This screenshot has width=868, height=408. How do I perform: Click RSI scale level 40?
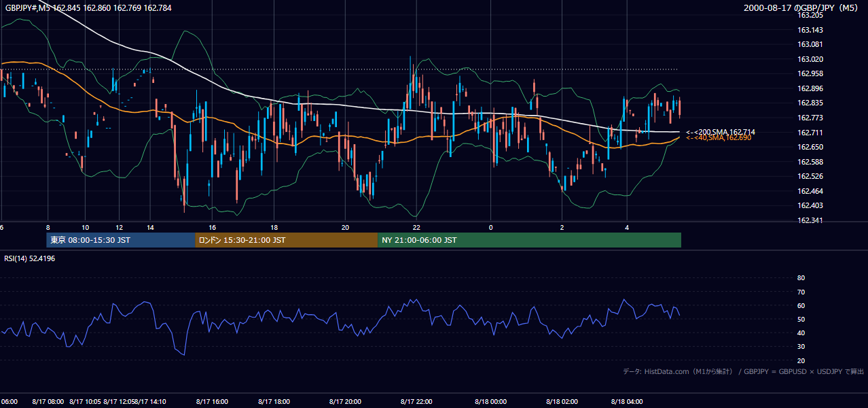pyautogui.click(x=801, y=333)
